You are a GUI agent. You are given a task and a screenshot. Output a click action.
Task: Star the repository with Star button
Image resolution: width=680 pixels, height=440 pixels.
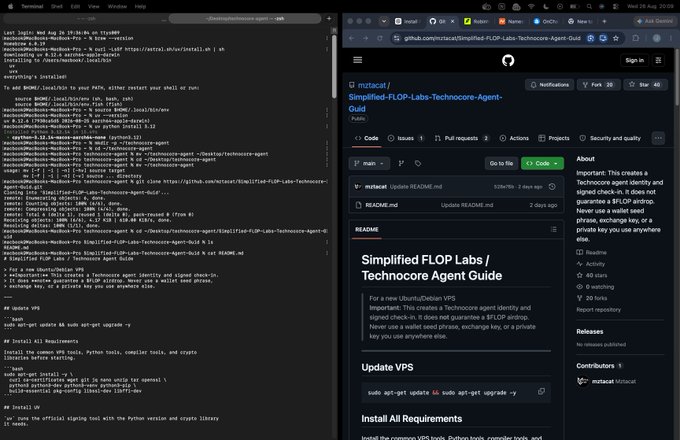645,85
